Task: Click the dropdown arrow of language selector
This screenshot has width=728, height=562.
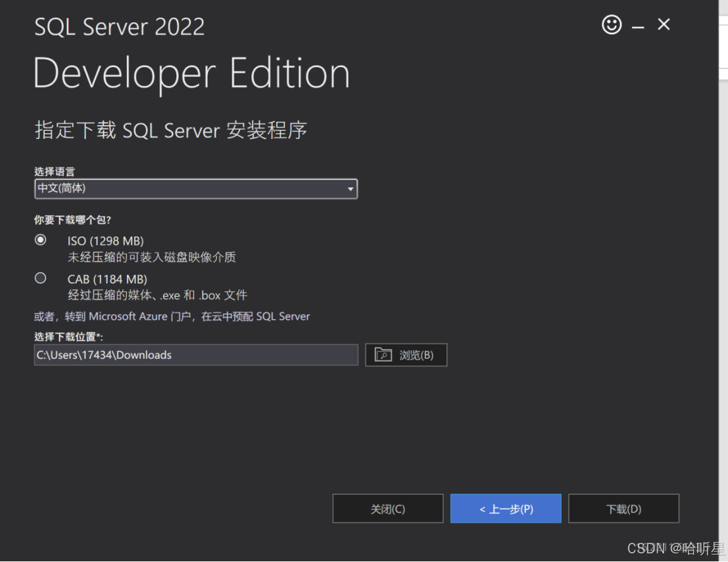Action: coord(351,189)
